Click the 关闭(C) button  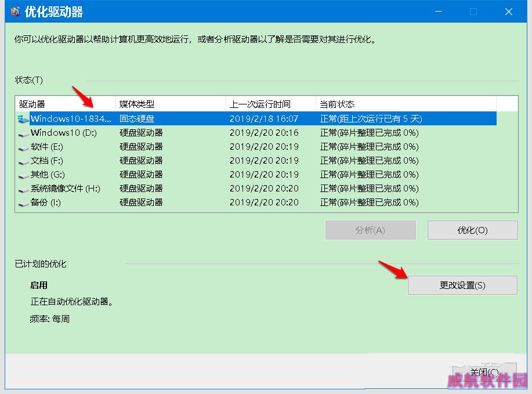(483, 372)
